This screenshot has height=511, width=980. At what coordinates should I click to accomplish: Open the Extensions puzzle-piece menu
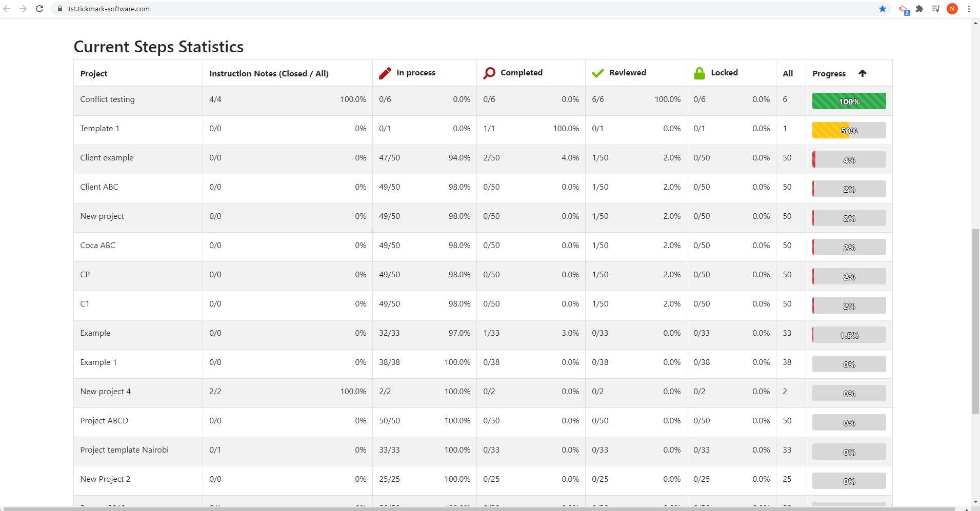tap(919, 9)
